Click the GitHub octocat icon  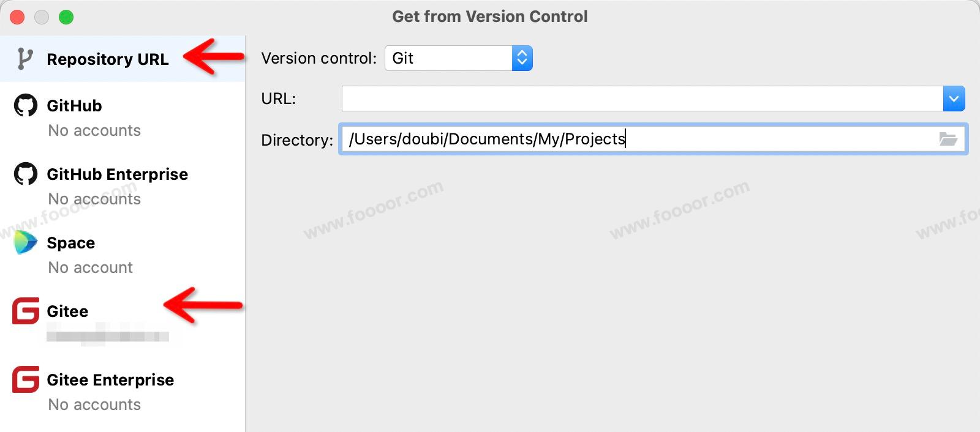click(x=26, y=106)
